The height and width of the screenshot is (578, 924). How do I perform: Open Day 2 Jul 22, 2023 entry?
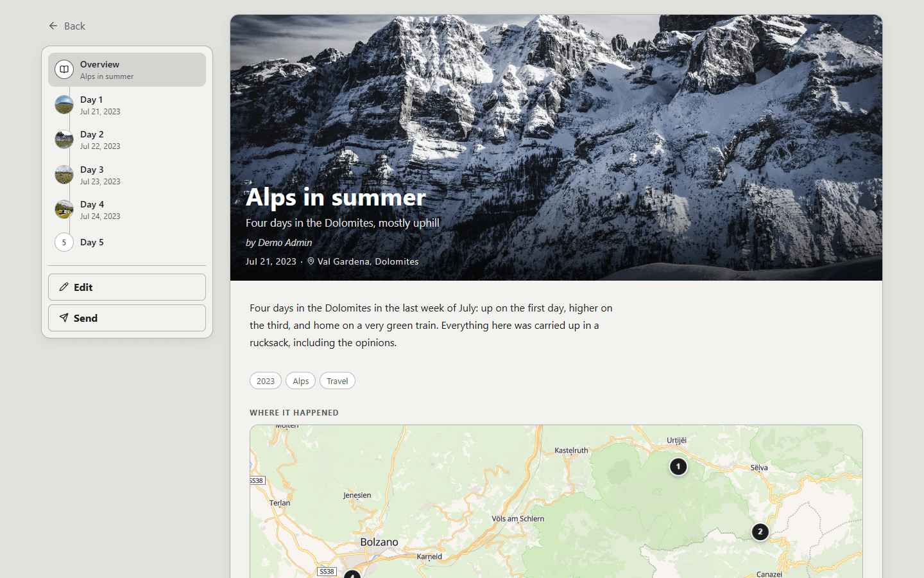[x=127, y=139]
